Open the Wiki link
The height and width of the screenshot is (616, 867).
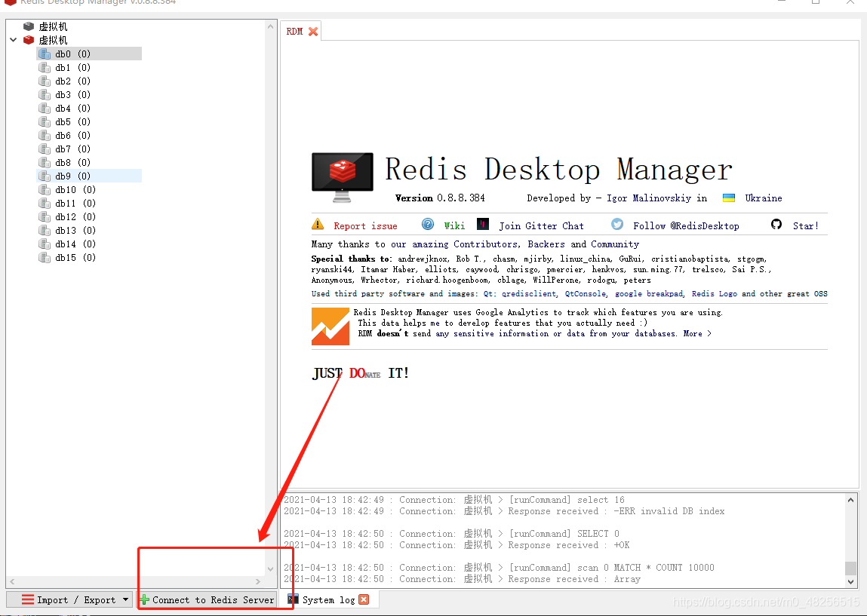pyautogui.click(x=454, y=226)
